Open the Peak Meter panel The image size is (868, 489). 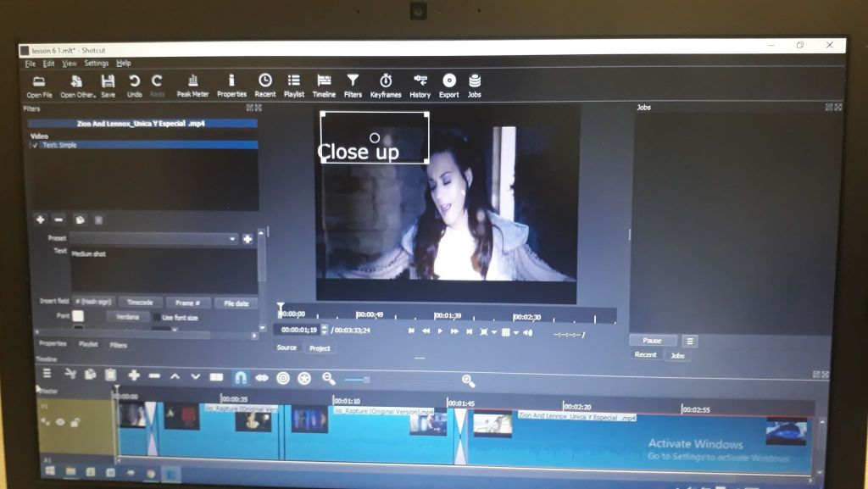pyautogui.click(x=192, y=85)
